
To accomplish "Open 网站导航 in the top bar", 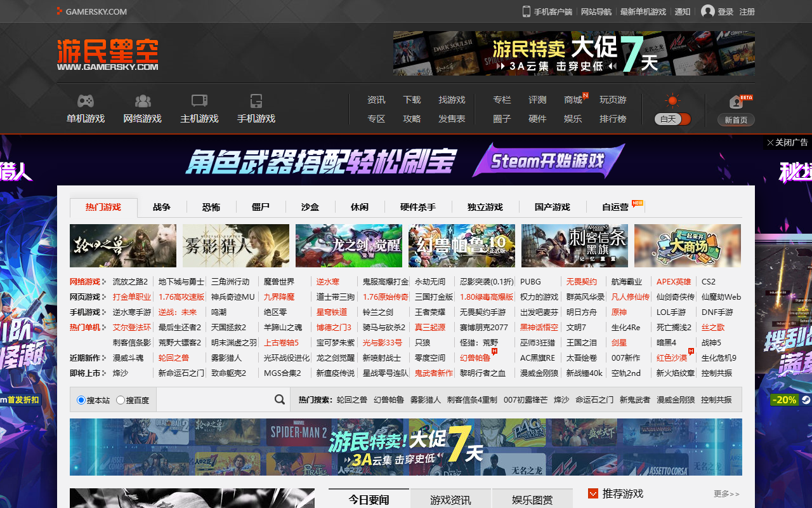I will pos(596,11).
